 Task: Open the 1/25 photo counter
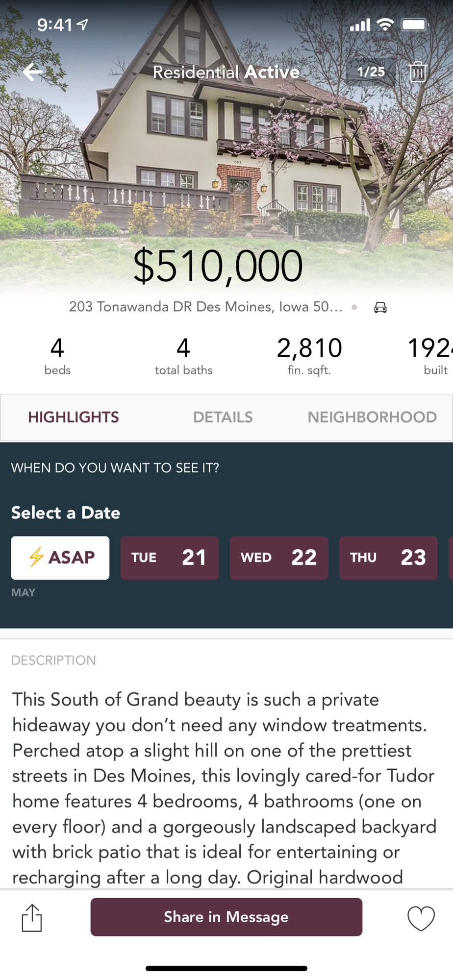pyautogui.click(x=371, y=72)
